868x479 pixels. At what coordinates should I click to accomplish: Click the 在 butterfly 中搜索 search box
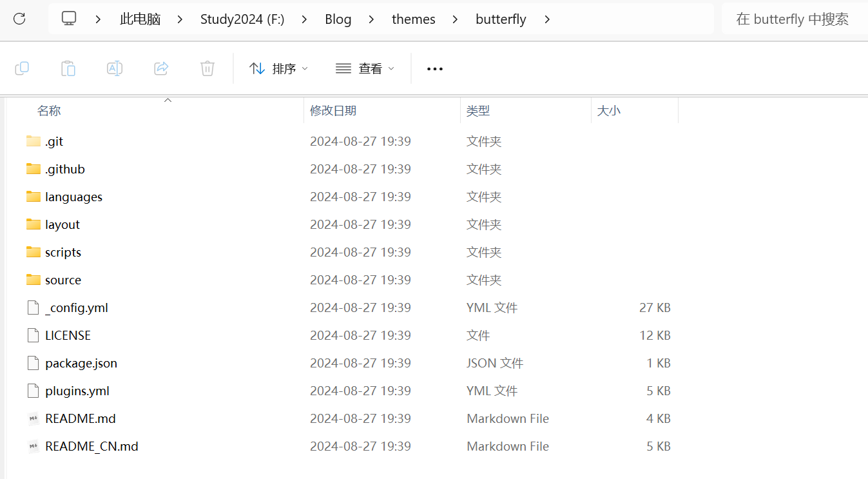coord(792,19)
